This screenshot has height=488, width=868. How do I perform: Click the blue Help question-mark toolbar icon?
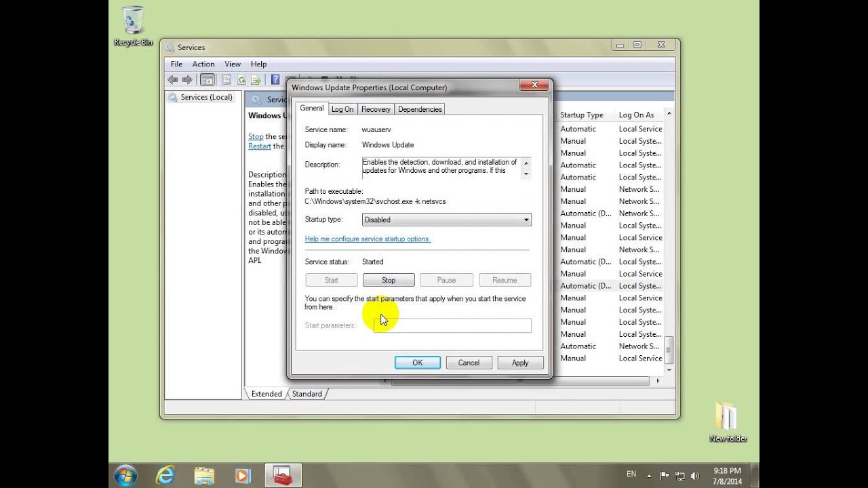275,80
